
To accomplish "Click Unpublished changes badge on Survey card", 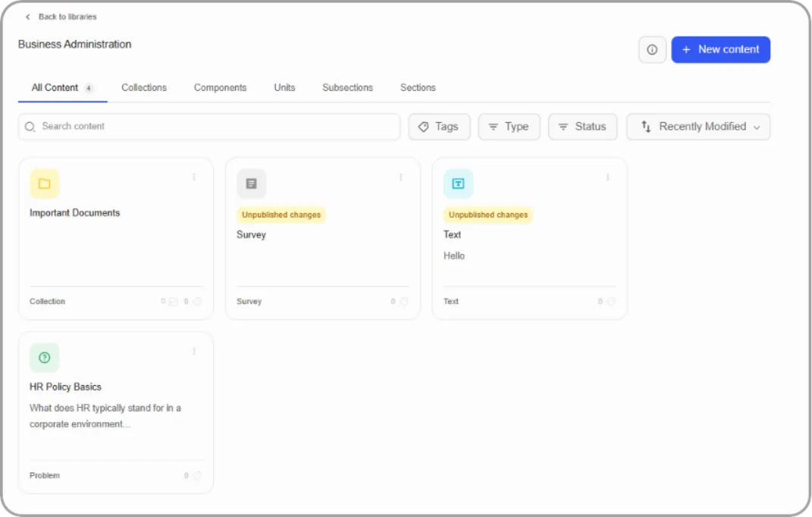I will point(281,215).
